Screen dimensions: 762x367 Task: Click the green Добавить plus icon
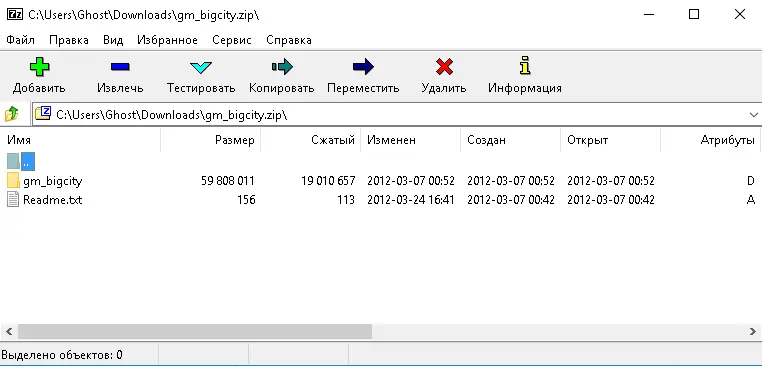click(39, 67)
